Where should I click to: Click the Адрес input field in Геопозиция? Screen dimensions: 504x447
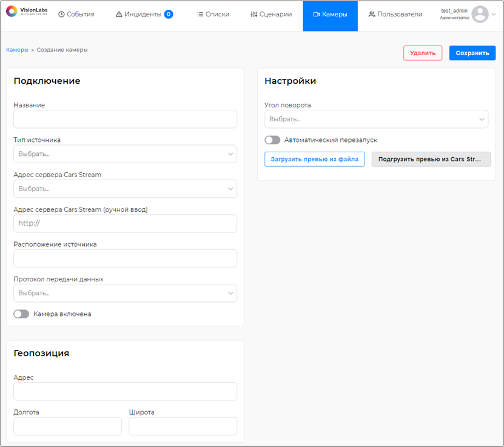(x=125, y=391)
